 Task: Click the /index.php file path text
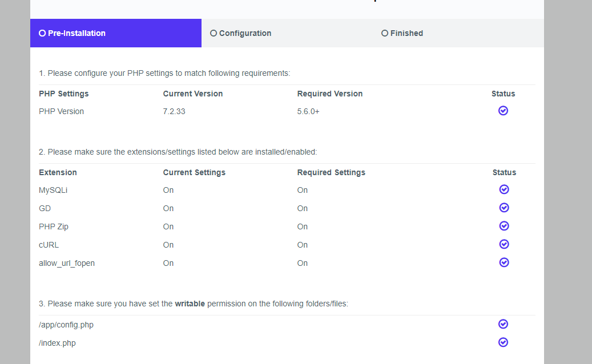pos(57,343)
